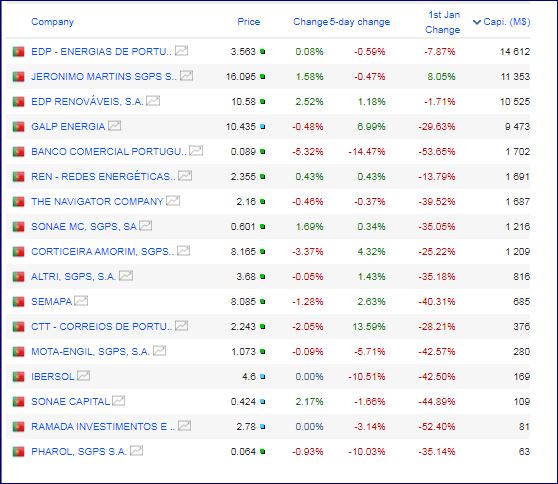
Task: Sort table by Company column header
Action: (52, 22)
